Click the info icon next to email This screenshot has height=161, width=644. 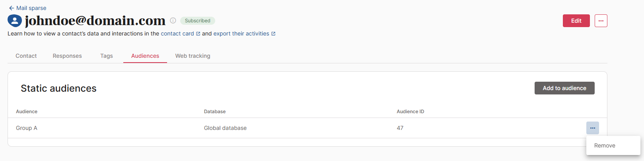[x=173, y=21]
